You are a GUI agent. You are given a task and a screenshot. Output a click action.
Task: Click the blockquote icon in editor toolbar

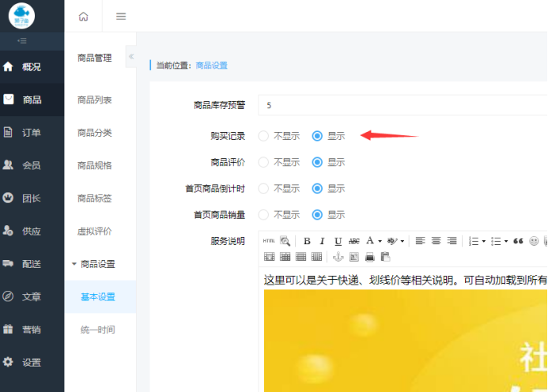click(x=519, y=241)
